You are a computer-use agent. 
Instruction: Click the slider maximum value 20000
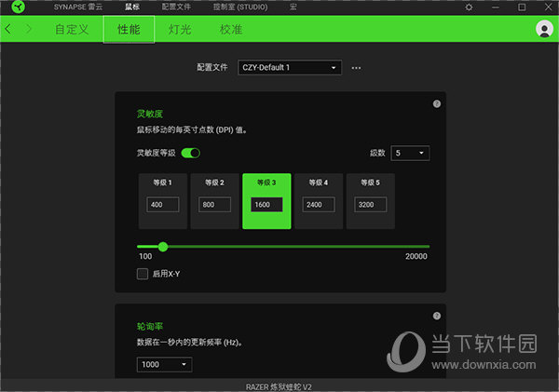[x=416, y=256]
